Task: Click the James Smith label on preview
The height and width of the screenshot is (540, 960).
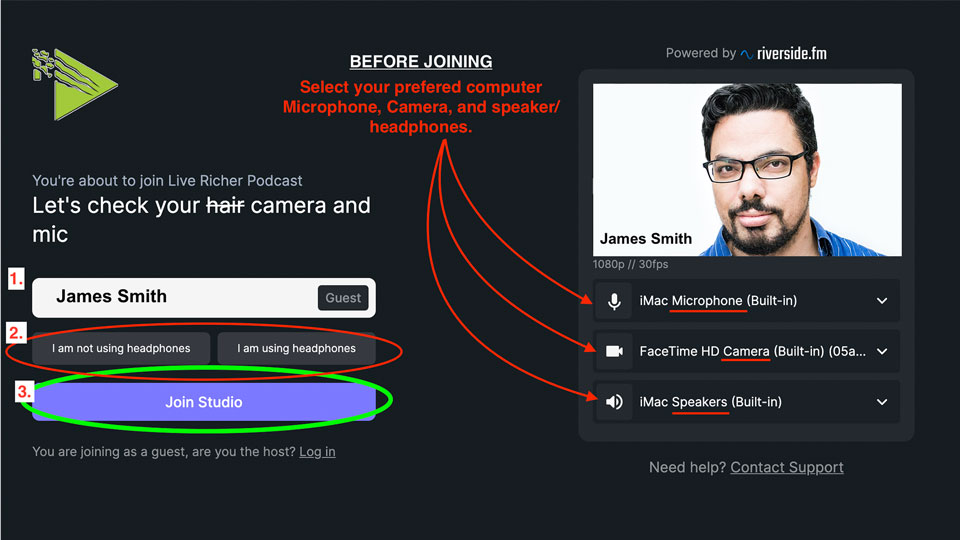Action: pos(646,239)
